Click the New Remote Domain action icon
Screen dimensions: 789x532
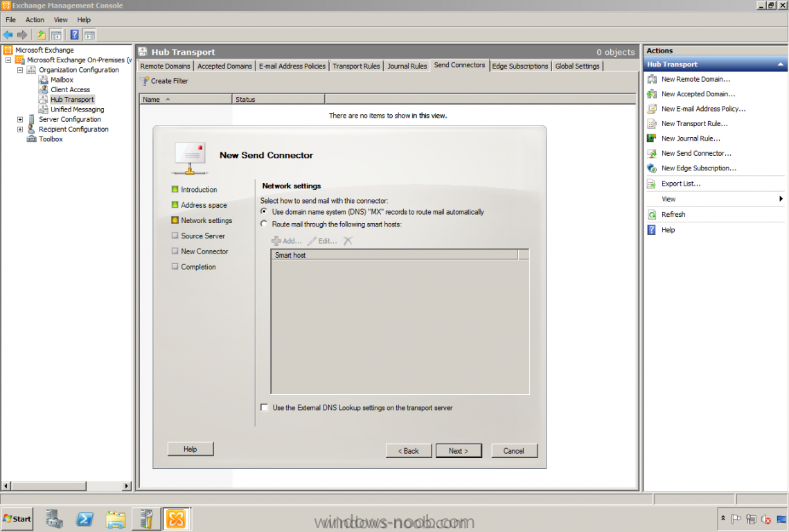pyautogui.click(x=652, y=79)
